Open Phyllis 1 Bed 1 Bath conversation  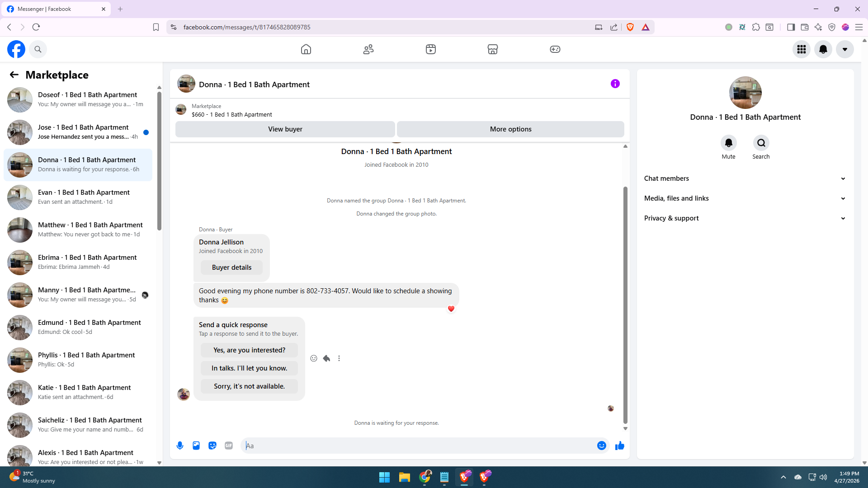tap(78, 360)
